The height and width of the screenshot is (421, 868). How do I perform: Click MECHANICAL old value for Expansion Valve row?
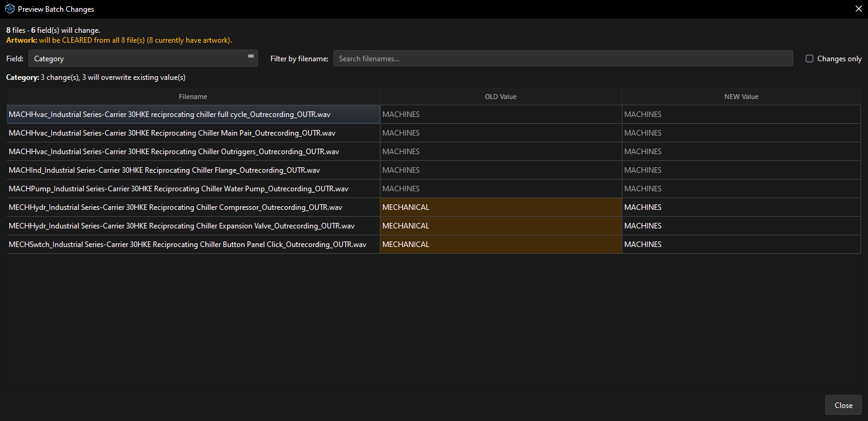pos(501,226)
